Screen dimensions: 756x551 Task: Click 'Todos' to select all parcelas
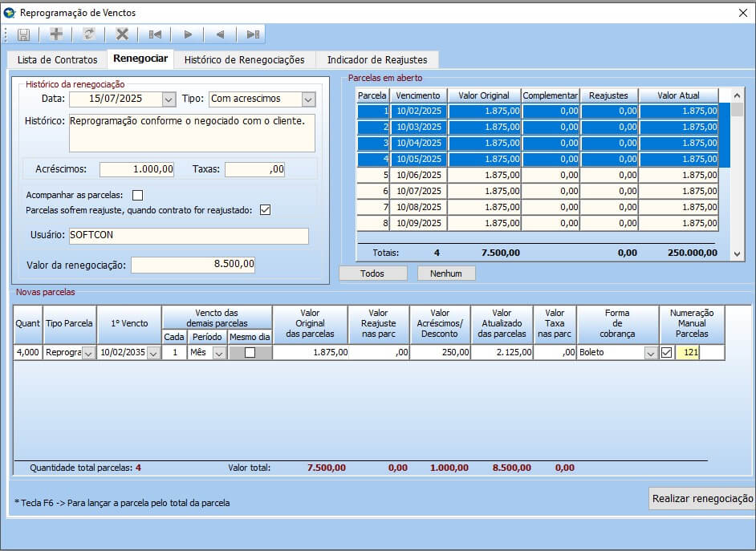click(372, 273)
